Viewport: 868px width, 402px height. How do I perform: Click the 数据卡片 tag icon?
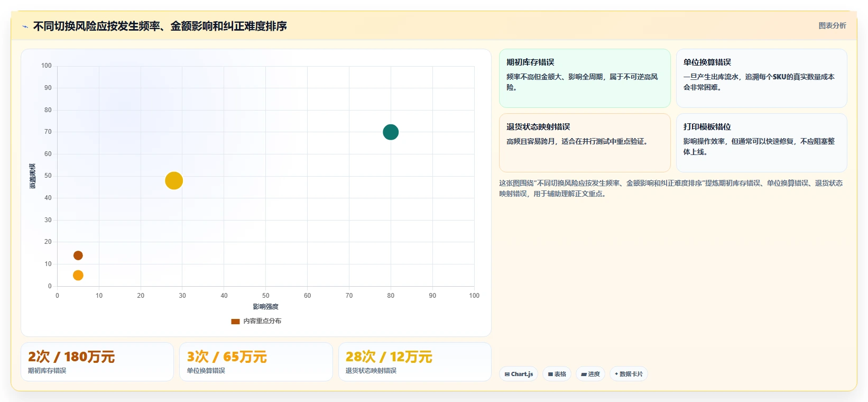coord(616,374)
